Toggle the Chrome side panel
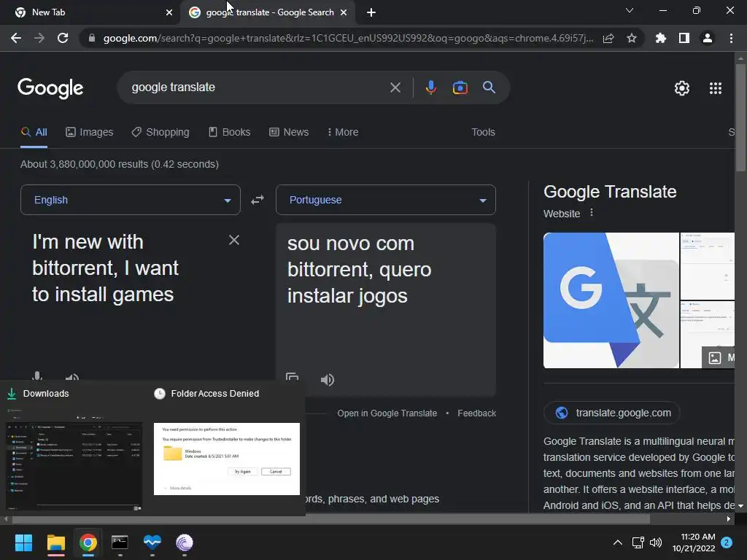Screen dimensions: 747x560 [684, 38]
